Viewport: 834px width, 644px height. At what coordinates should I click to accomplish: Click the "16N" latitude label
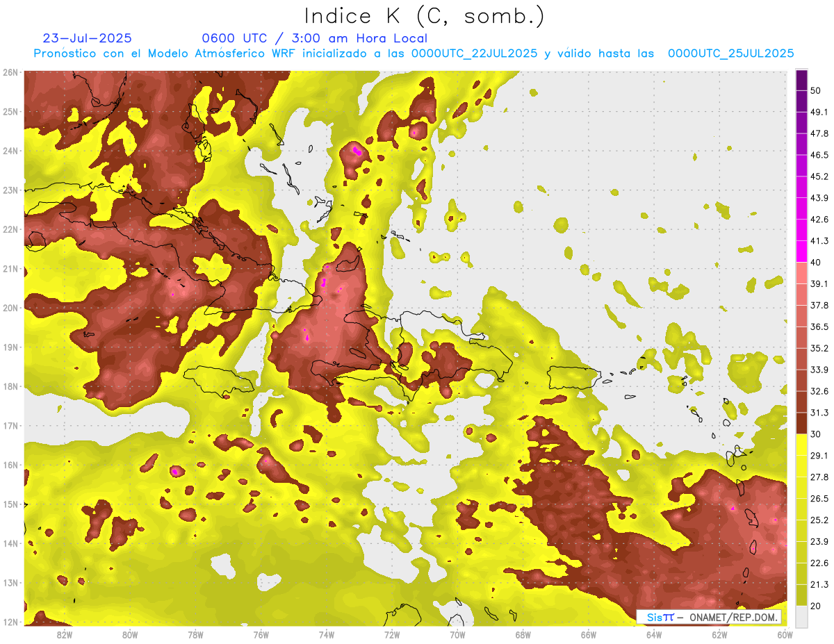pos(10,465)
